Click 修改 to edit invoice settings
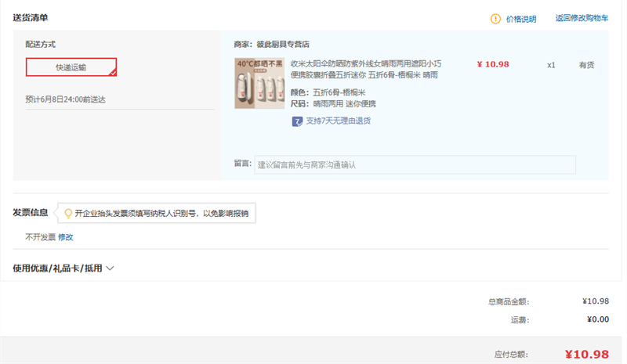This screenshot has height=364, width=627. click(x=66, y=237)
